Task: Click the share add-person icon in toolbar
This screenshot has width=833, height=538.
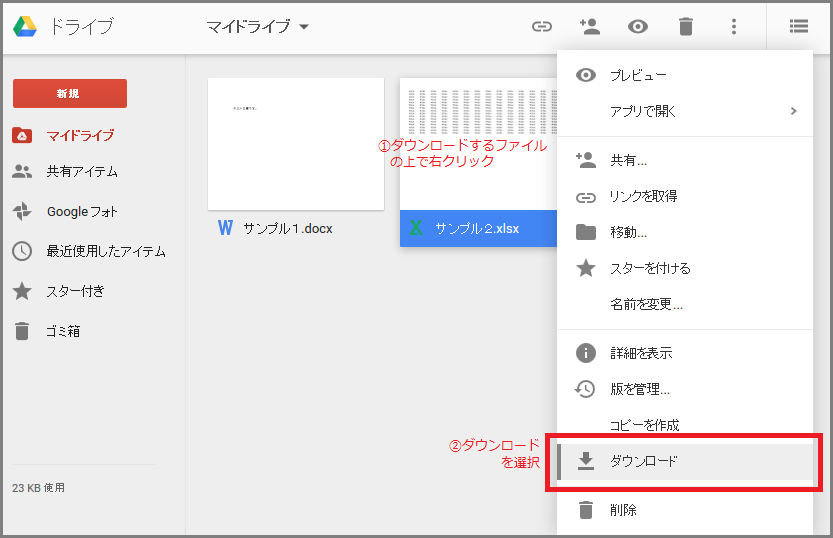Action: [x=590, y=26]
